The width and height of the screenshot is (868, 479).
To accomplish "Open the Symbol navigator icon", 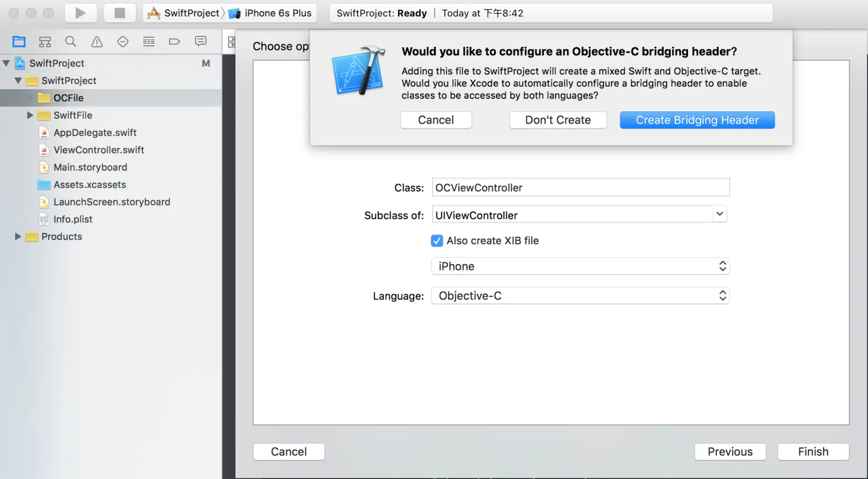I will [x=45, y=42].
